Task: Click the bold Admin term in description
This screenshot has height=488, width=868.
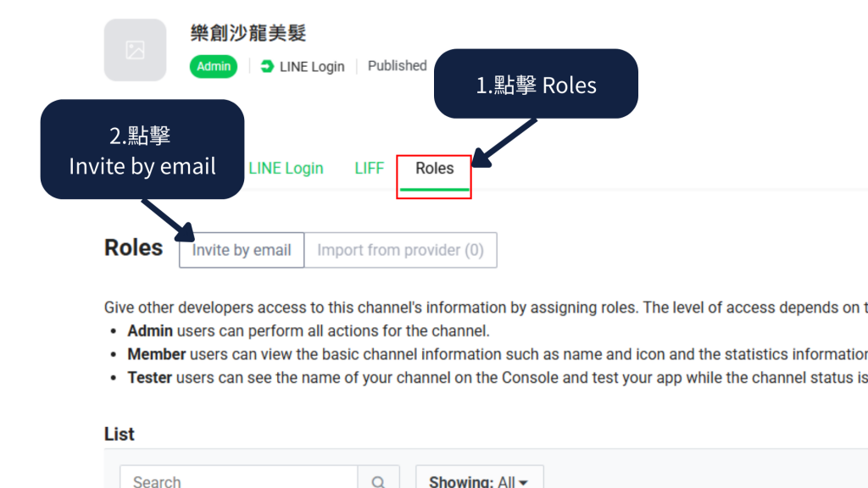Action: pyautogui.click(x=150, y=330)
